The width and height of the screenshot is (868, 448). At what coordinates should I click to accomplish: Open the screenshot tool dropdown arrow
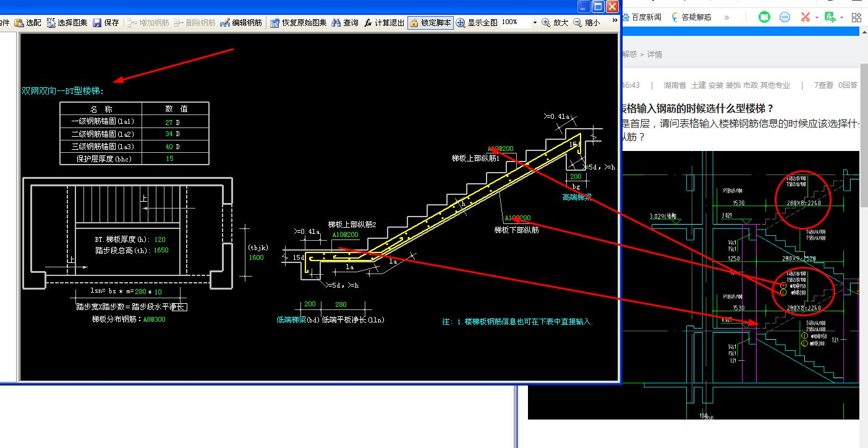point(817,18)
